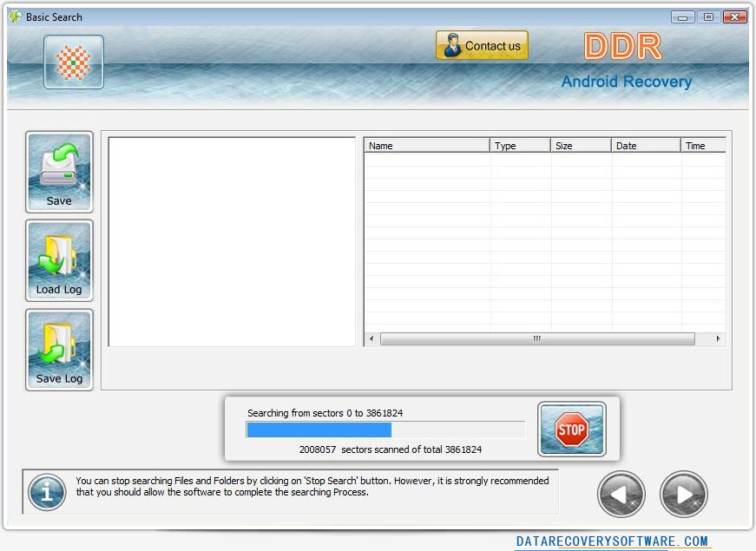
Task: Sort the file list by Date column
Action: tap(646, 146)
